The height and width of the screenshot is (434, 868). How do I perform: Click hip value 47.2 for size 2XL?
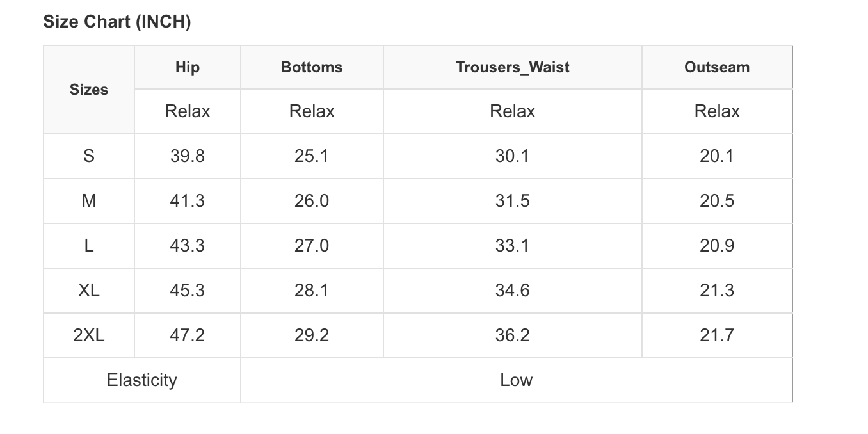pyautogui.click(x=188, y=335)
